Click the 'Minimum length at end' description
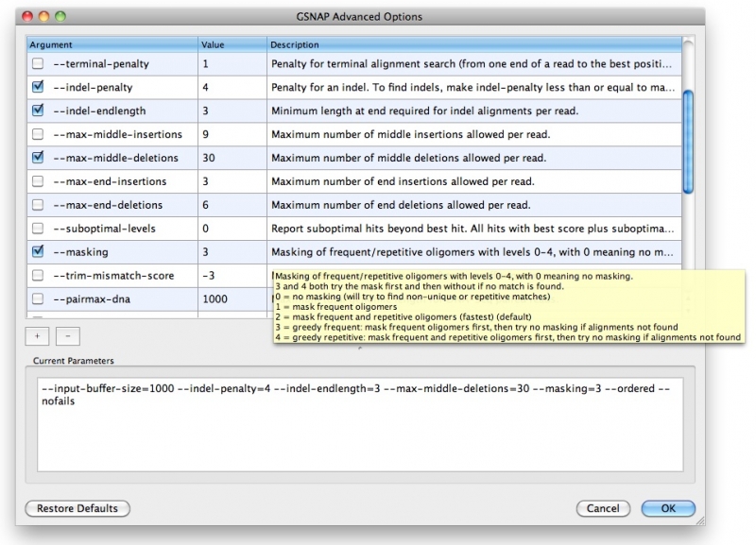 point(424,111)
